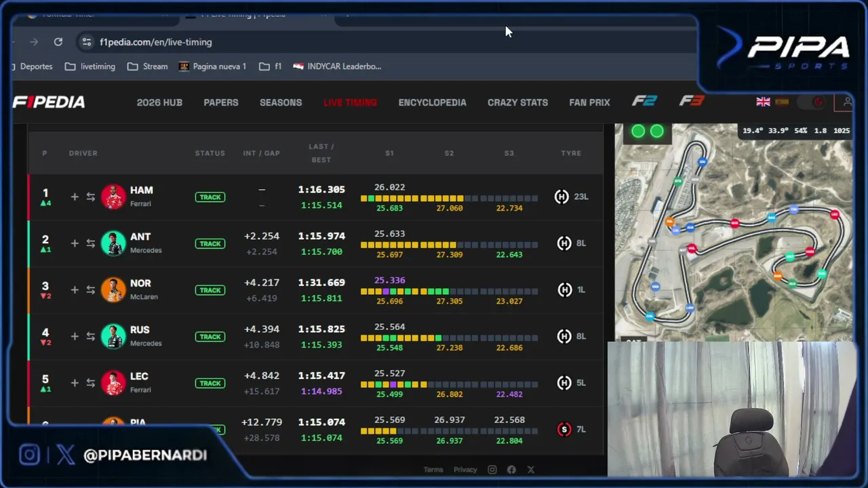The width and height of the screenshot is (868, 488).
Task: Expand the HAM row with its plus icon
Action: click(x=75, y=197)
